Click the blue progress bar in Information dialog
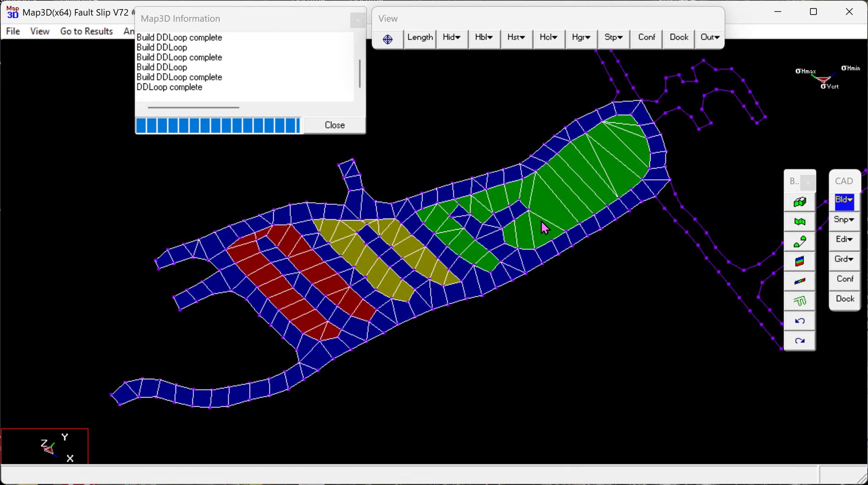The image size is (868, 485). 218,125
